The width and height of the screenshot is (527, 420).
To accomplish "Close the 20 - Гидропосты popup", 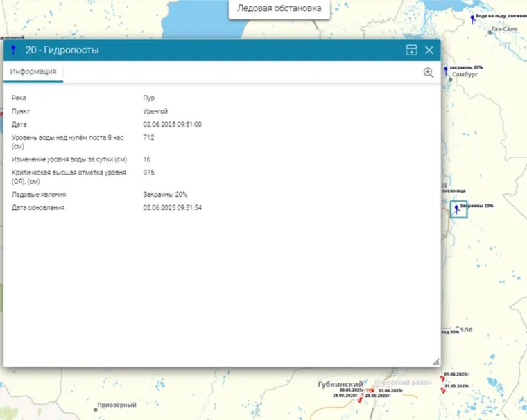I will tap(429, 50).
